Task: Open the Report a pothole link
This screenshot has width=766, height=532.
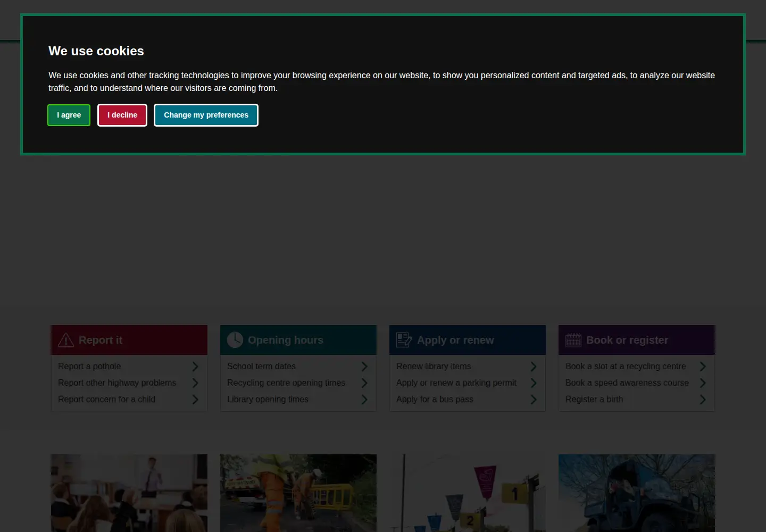Action: 89,367
